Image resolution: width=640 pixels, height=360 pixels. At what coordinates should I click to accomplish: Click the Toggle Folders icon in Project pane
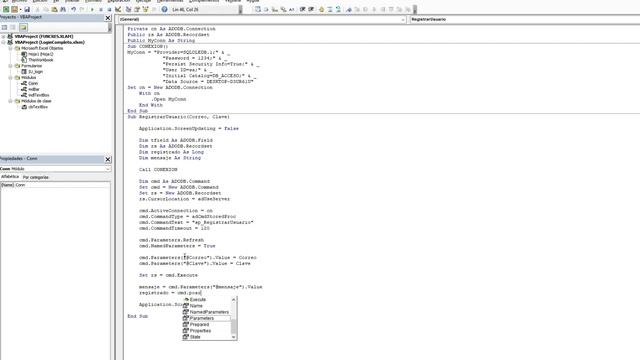23,27
